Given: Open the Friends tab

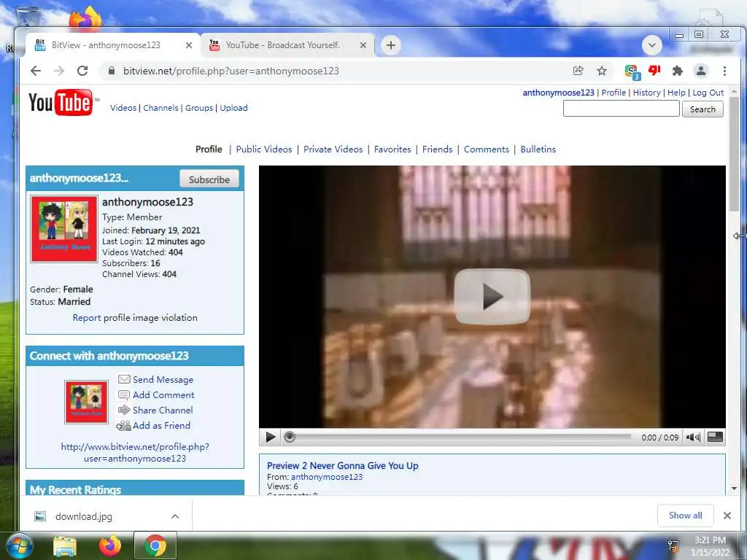Looking at the screenshot, I should point(438,149).
